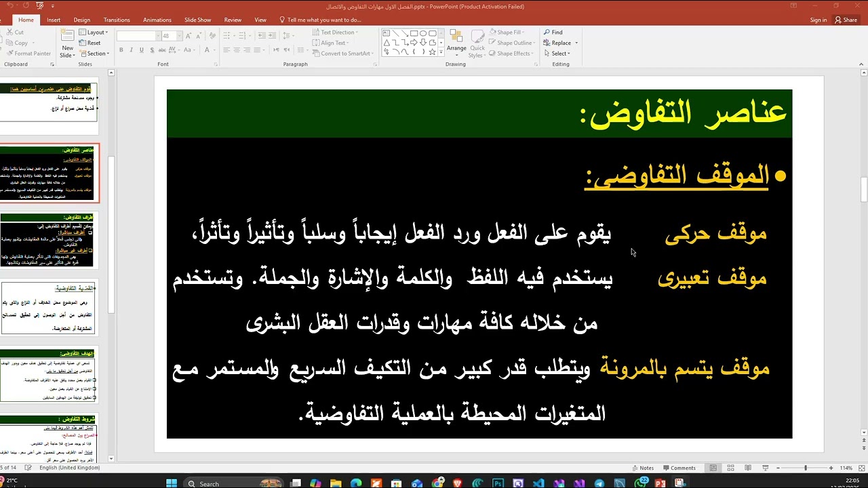This screenshot has height=488, width=868.
Task: Pick the oval shape in gallery
Action: pos(423,33)
